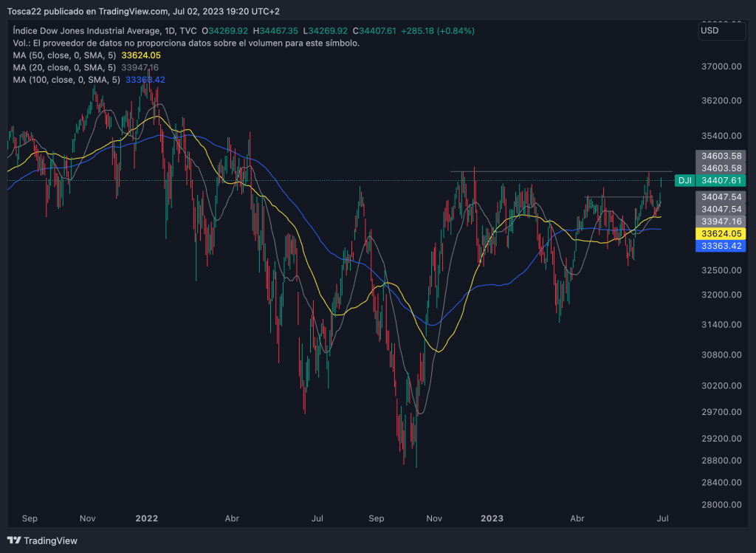The image size is (756, 553).
Task: Click the +285.18 (+0.84%) change value
Action: coord(438,31)
